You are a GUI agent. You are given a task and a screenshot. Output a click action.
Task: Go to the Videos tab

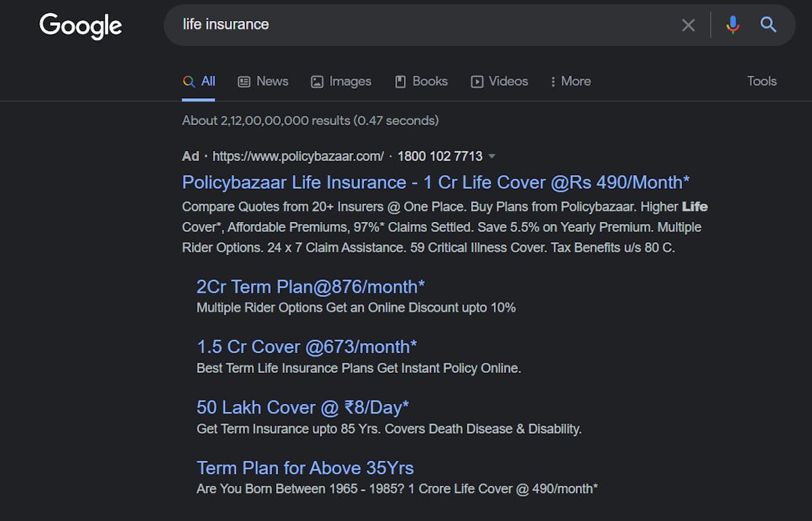coord(499,81)
